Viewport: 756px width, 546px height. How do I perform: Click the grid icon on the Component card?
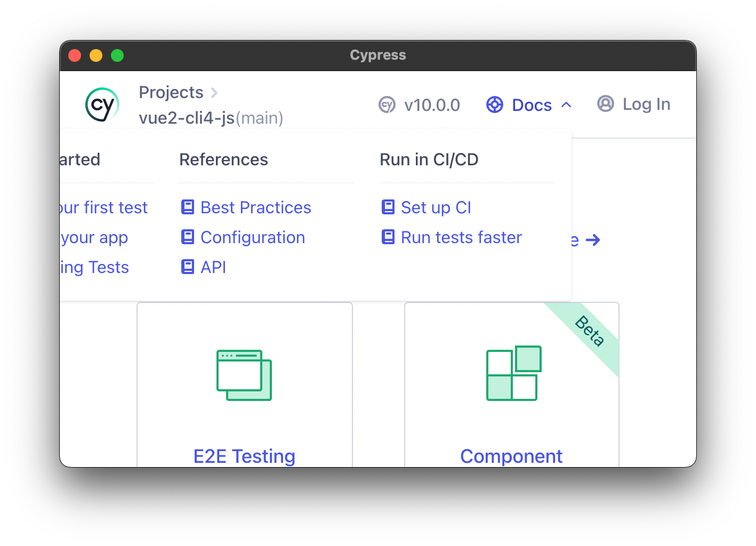pyautogui.click(x=512, y=374)
